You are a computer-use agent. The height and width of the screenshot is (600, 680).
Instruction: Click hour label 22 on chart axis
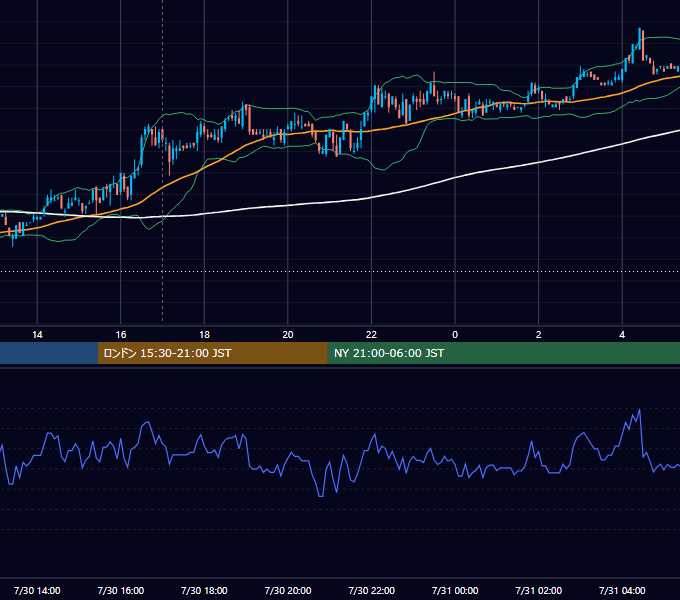[371, 335]
